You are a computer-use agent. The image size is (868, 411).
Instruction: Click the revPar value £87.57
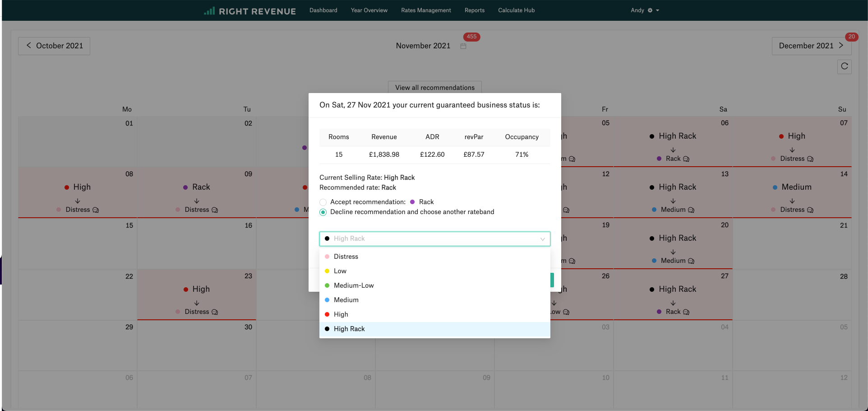[474, 154]
